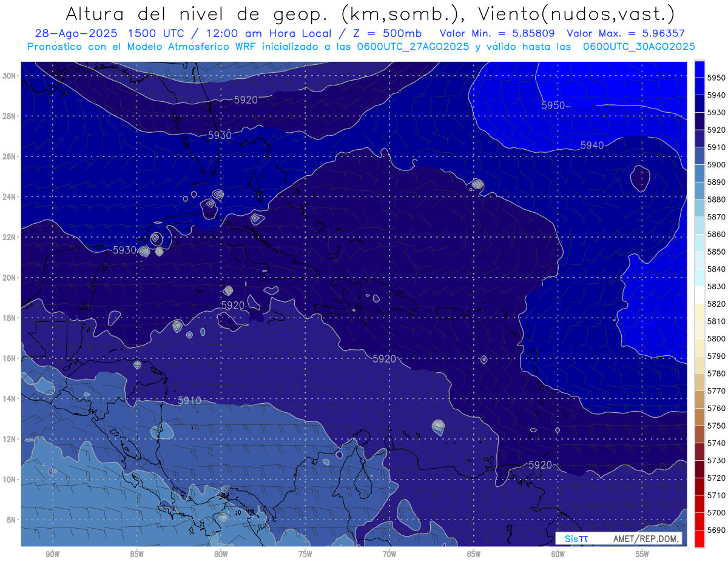728x562 pixels.
Task: Click the 5690 value on the color bar
Action: (716, 530)
